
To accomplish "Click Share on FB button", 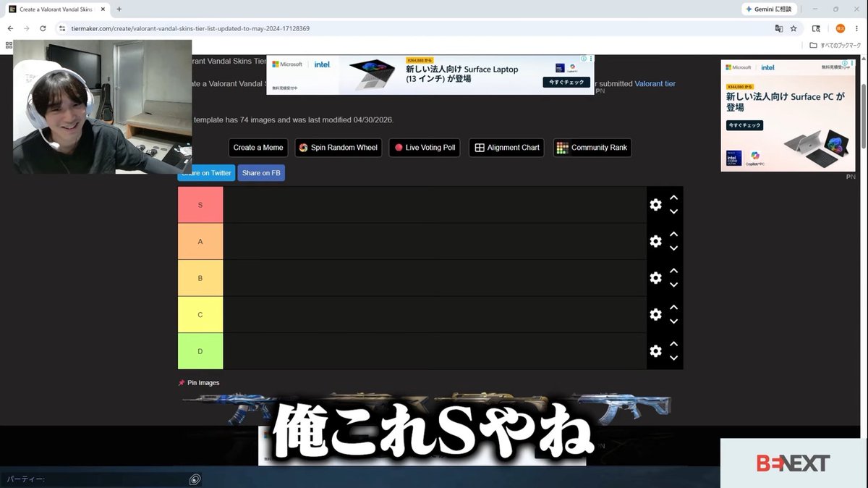I will tap(262, 173).
